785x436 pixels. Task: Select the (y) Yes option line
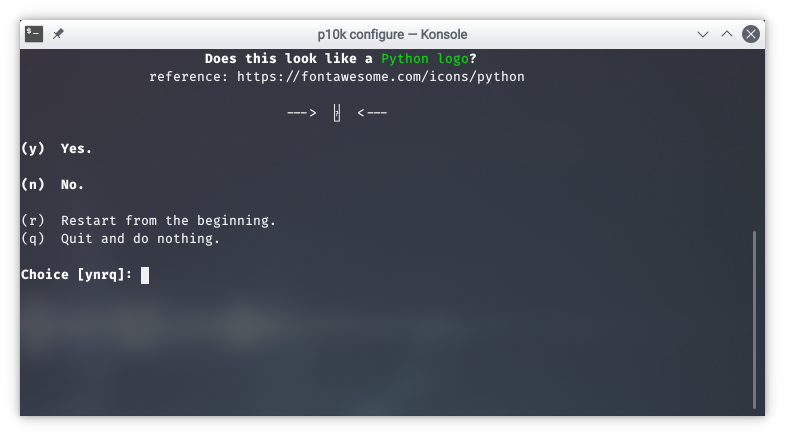[56, 149]
